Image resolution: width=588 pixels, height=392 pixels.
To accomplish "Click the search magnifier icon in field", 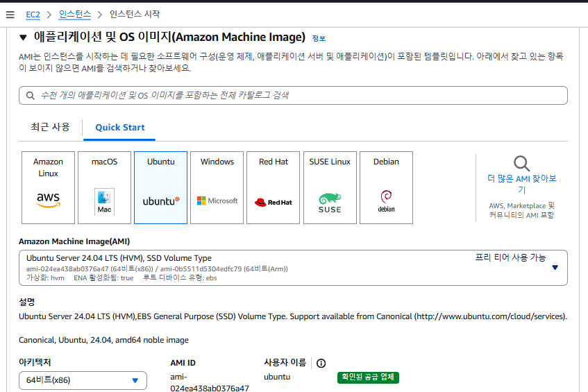I will (x=31, y=96).
